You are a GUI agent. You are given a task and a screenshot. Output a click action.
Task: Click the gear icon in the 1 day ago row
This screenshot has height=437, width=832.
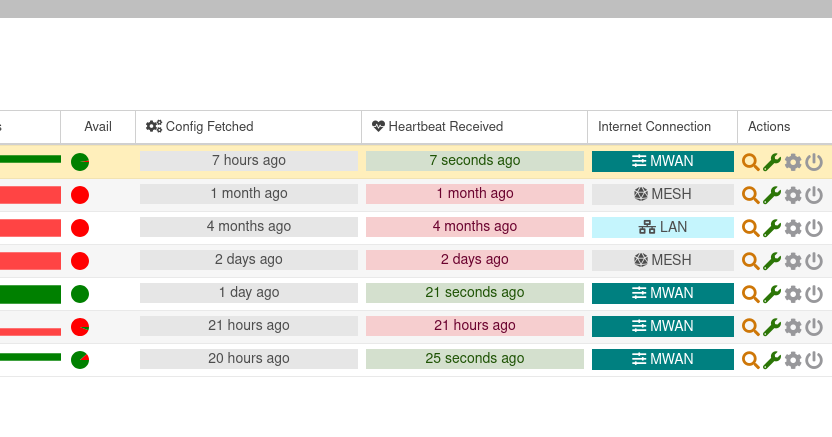pos(793,294)
